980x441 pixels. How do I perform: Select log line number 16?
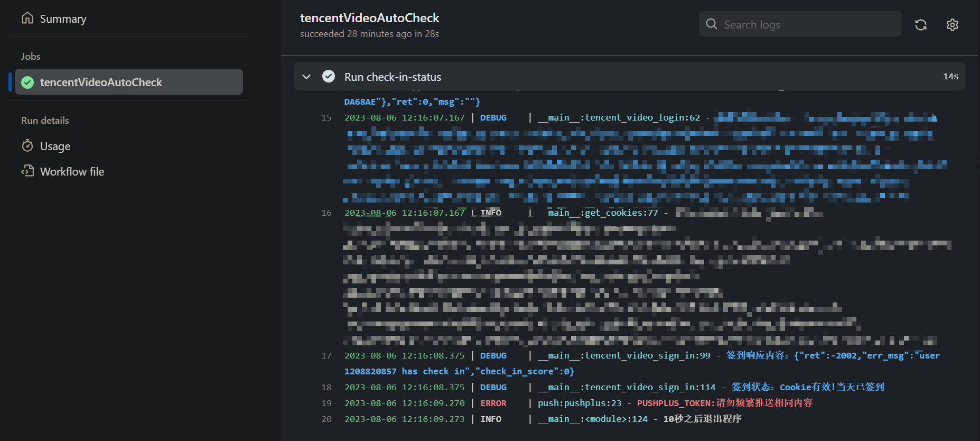(326, 213)
